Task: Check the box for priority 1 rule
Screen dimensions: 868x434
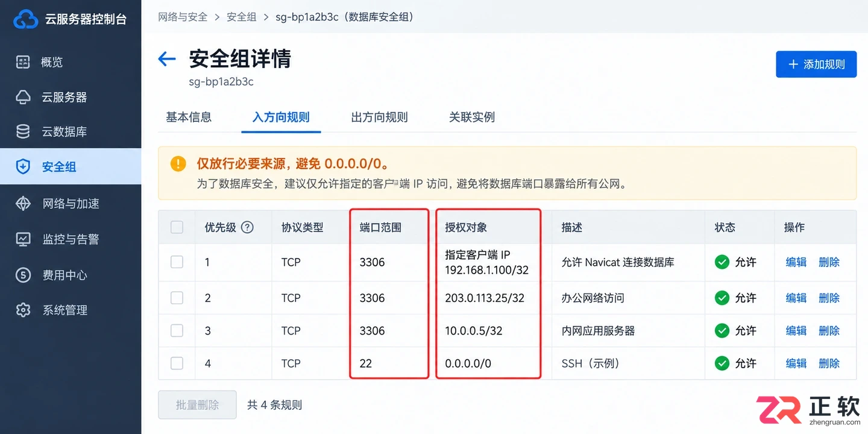Action: pos(177,262)
